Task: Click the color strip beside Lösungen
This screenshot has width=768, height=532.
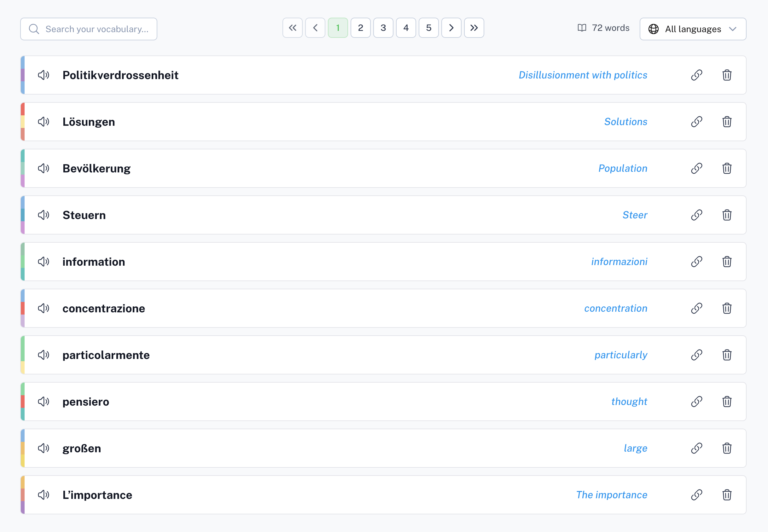Action: pyautogui.click(x=23, y=122)
